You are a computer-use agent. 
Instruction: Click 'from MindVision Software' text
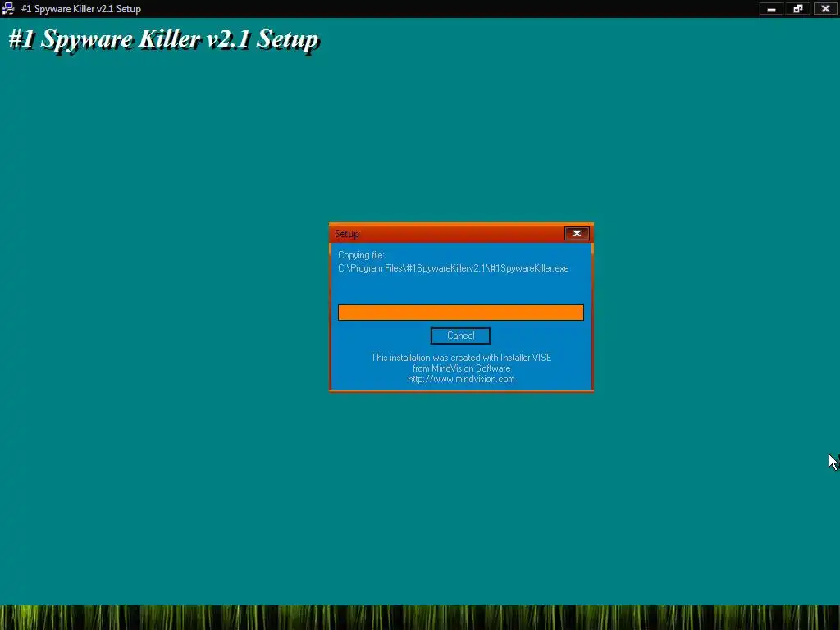pyautogui.click(x=461, y=368)
